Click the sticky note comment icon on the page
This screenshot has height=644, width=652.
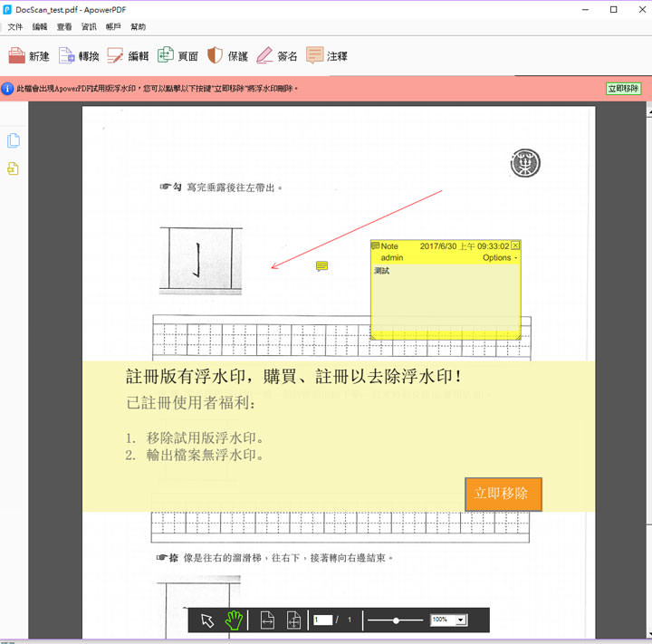tap(321, 266)
